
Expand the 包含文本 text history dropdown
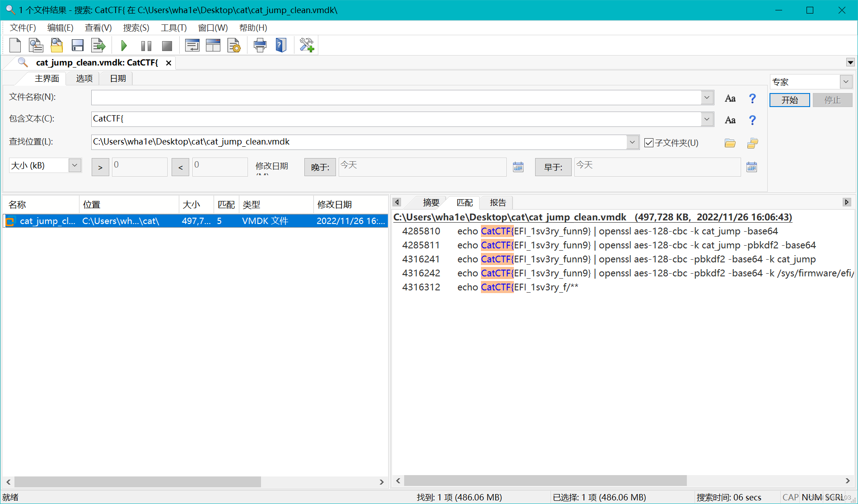707,119
